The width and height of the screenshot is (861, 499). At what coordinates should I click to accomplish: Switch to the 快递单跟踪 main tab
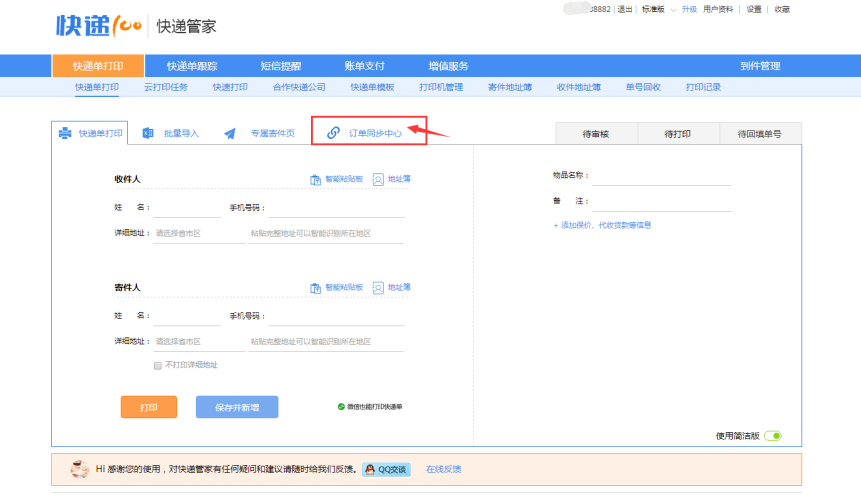coord(192,66)
